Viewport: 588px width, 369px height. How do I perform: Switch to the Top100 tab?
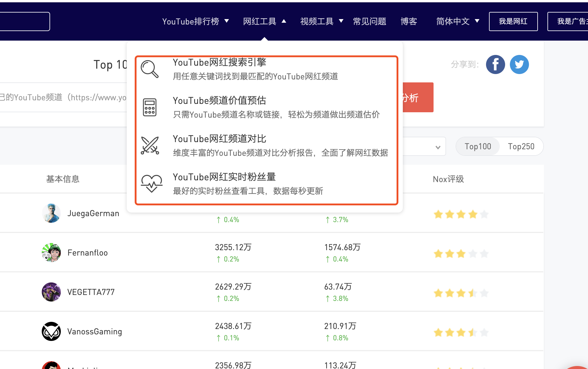click(x=478, y=147)
